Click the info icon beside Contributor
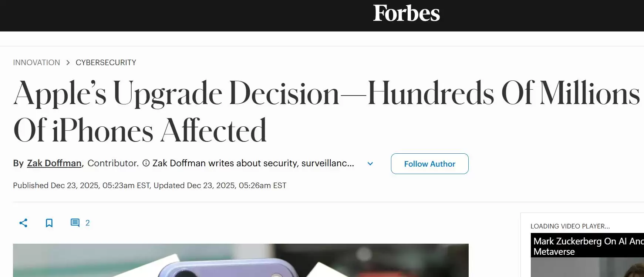644x277 pixels. [146, 163]
